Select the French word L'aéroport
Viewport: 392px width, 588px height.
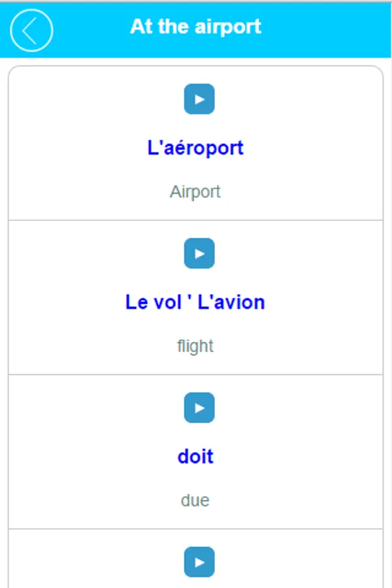pos(195,148)
